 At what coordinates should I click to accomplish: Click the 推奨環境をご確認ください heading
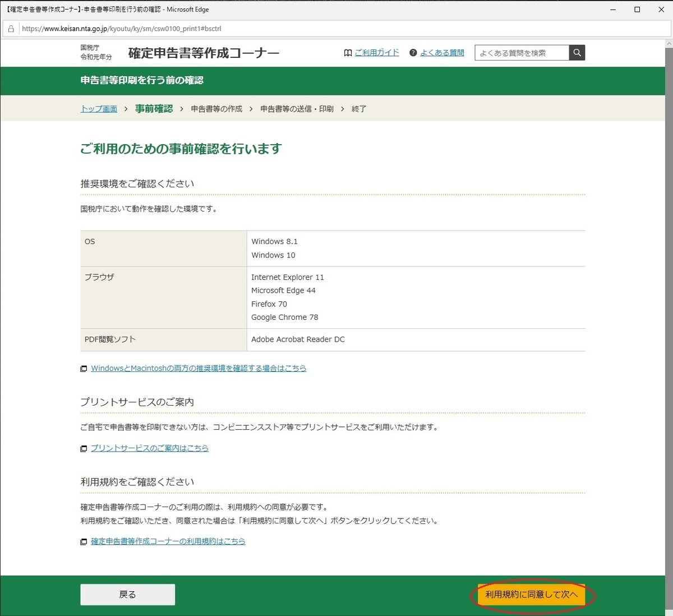click(x=137, y=183)
